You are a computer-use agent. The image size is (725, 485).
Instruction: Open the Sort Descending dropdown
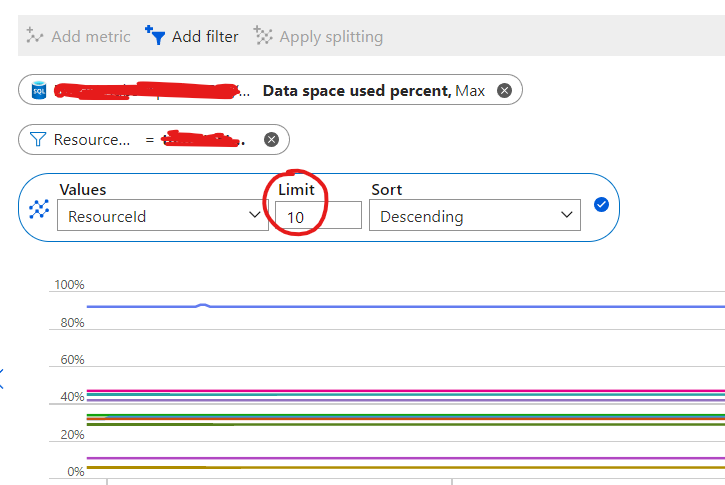pyautogui.click(x=474, y=215)
